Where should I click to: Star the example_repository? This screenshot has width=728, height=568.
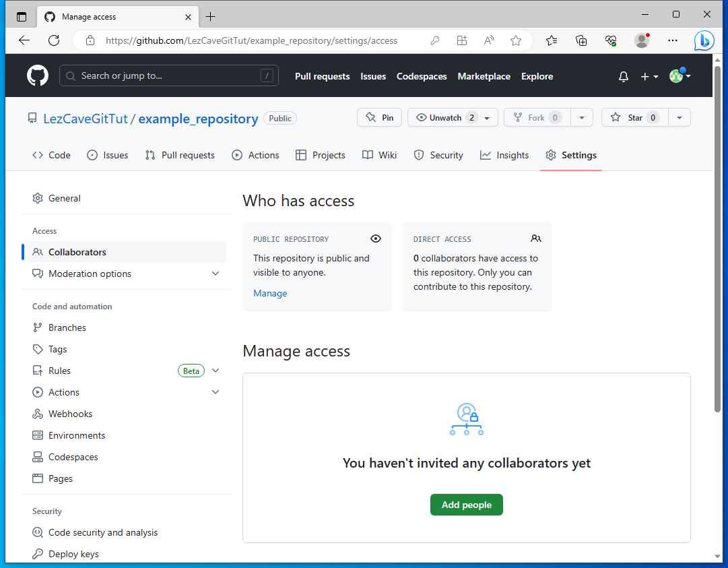634,117
